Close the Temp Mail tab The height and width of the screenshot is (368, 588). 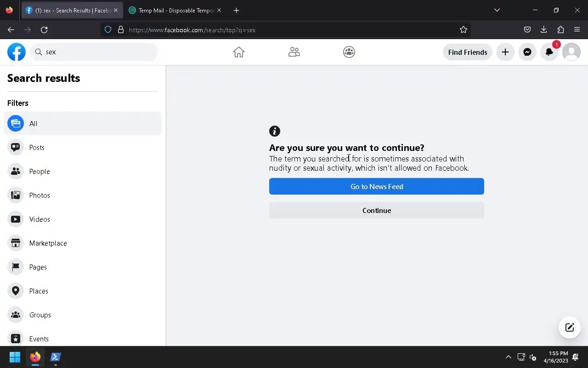[x=219, y=10]
